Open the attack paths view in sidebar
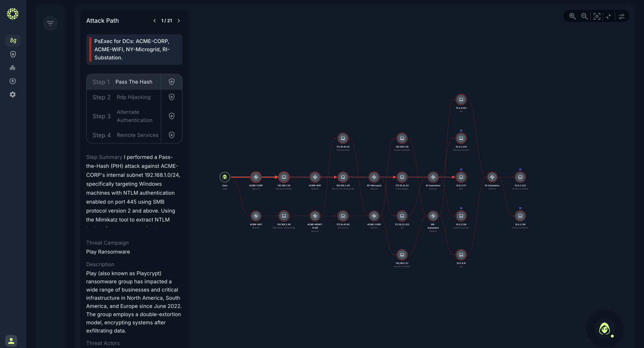 tap(13, 41)
